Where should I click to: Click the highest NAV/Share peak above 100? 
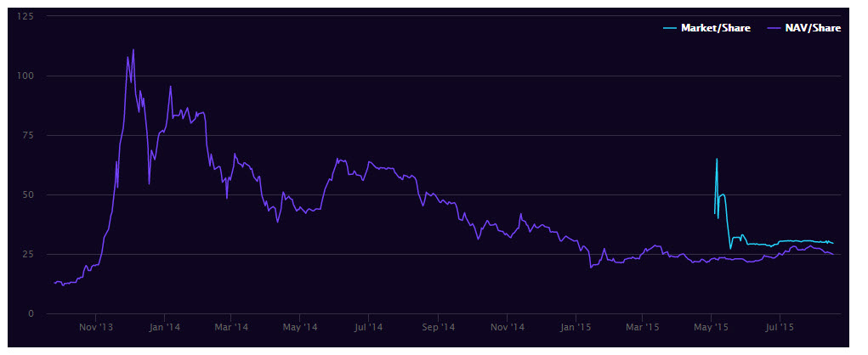click(133, 50)
